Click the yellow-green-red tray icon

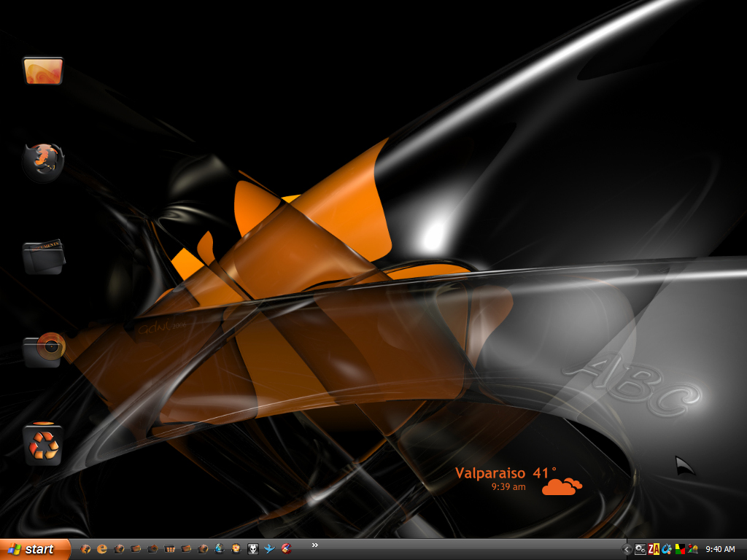[680, 549]
